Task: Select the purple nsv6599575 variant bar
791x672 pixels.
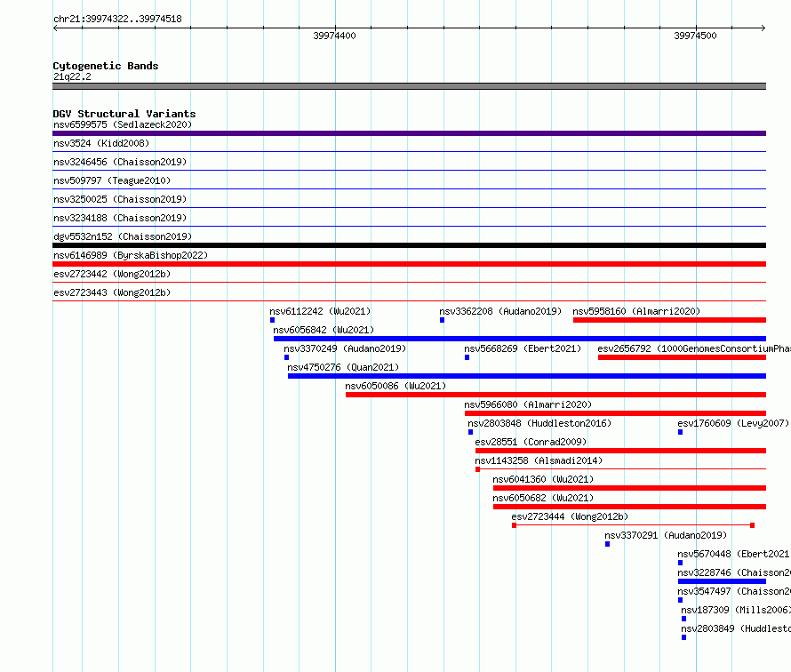Action: (409, 133)
